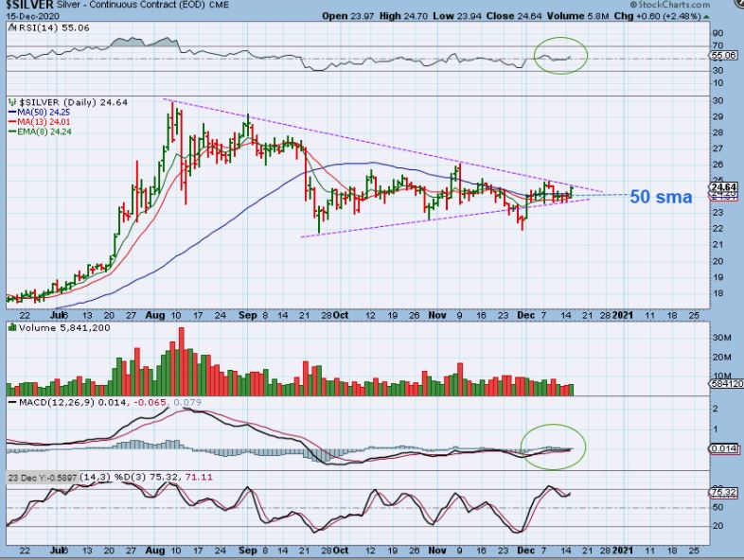Click the RSI(14) 55.06 panel label
This screenshot has width=744, height=560.
click(54, 28)
